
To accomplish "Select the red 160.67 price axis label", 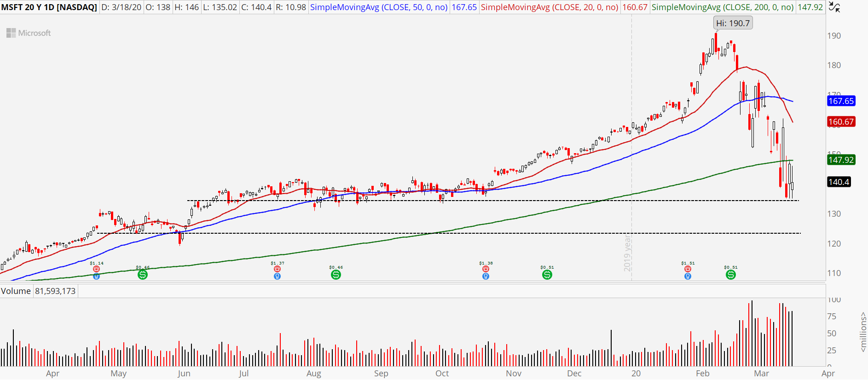I will click(x=841, y=121).
